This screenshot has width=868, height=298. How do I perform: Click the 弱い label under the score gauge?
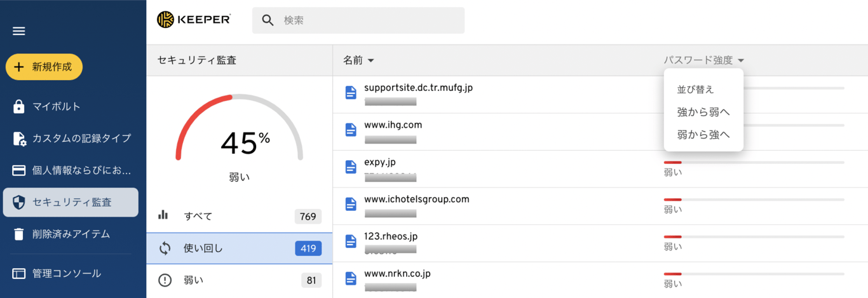pyautogui.click(x=240, y=177)
